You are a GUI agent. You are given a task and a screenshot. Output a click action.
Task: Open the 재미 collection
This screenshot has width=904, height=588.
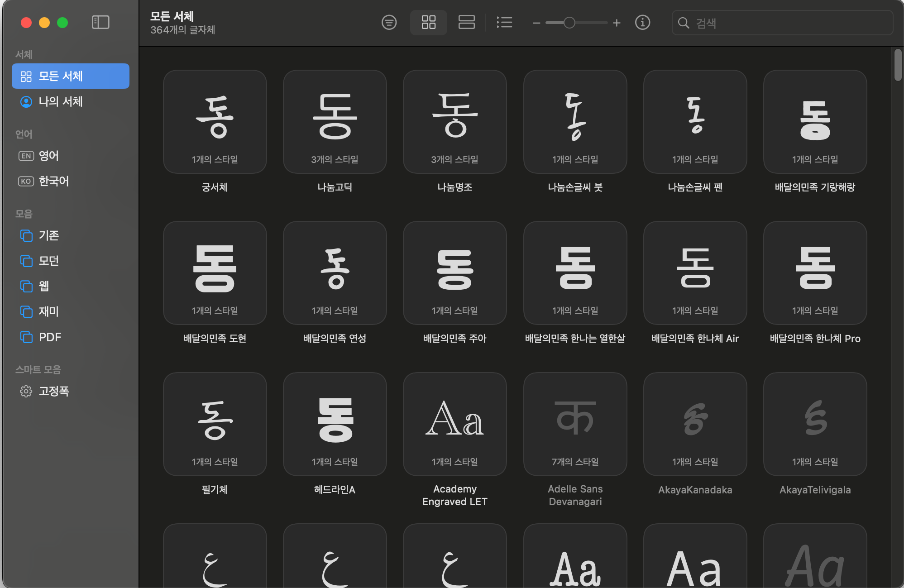(48, 311)
